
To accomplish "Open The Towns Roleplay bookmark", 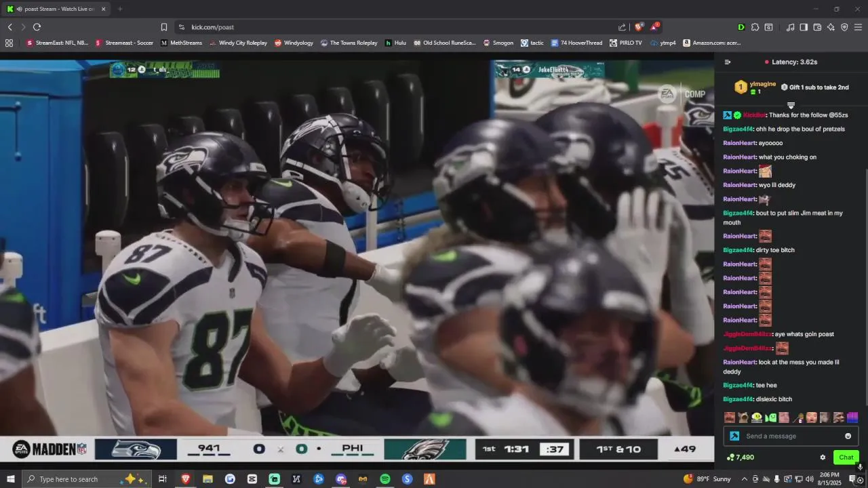I will pyautogui.click(x=349, y=43).
